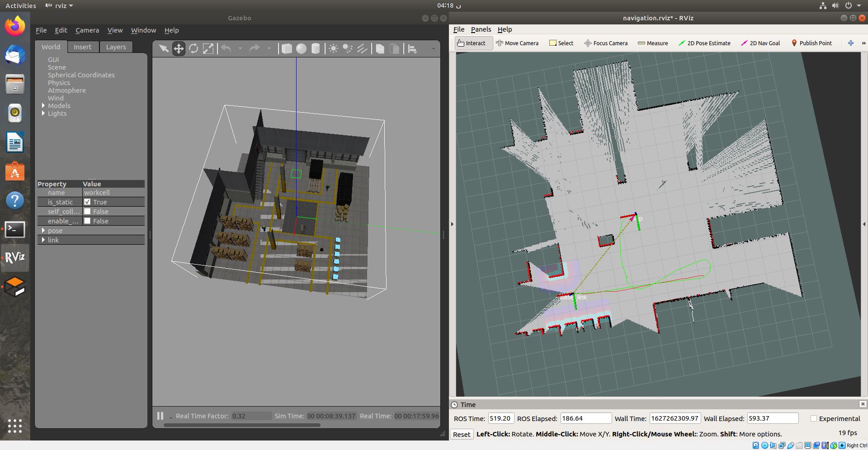Switch to the Insert tab
868x450 pixels.
coord(82,47)
